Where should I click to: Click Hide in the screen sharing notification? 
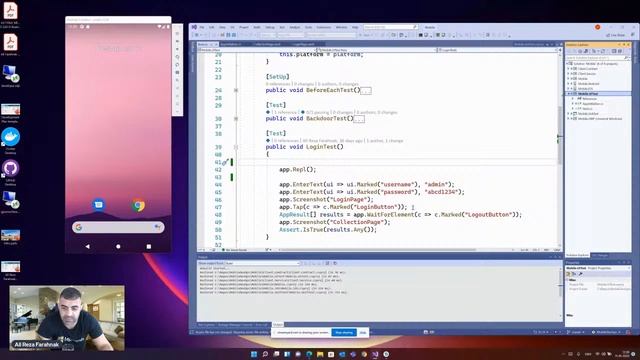363,333
